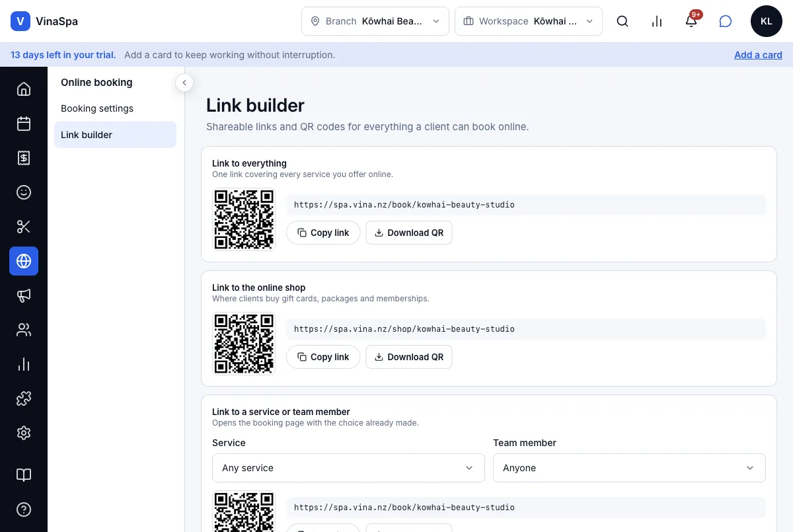The height and width of the screenshot is (532, 793).
Task: Click the VinaSpa logo
Action: [44, 21]
